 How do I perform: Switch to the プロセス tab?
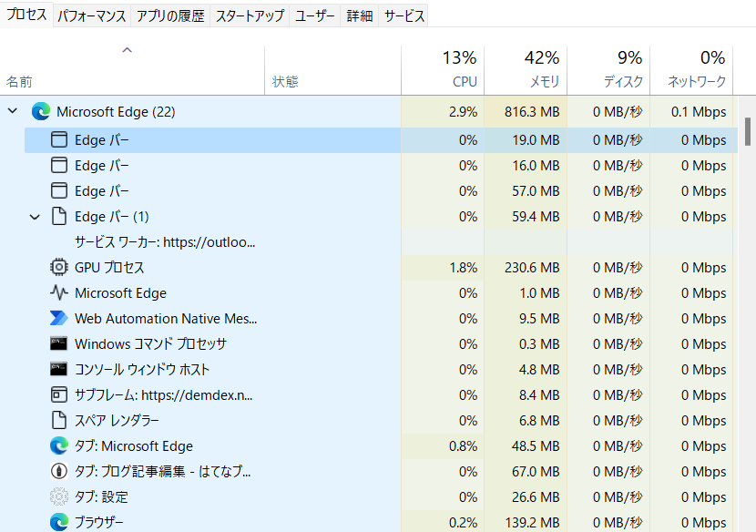26,15
